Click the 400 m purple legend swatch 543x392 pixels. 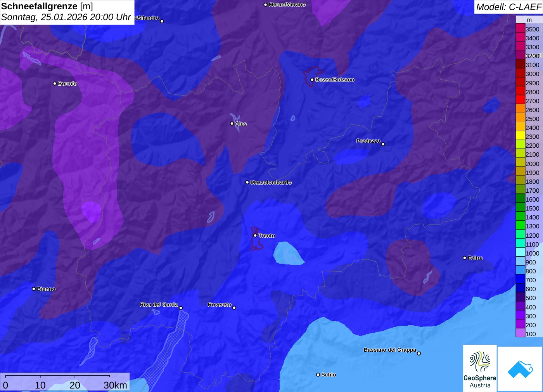[521, 306]
